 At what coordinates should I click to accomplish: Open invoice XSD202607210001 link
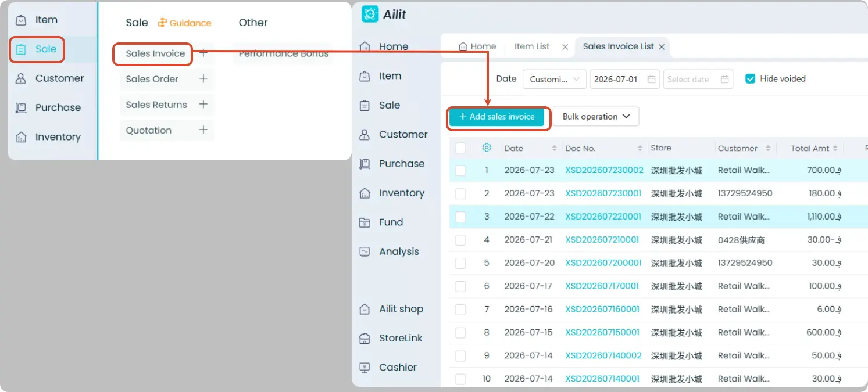602,240
